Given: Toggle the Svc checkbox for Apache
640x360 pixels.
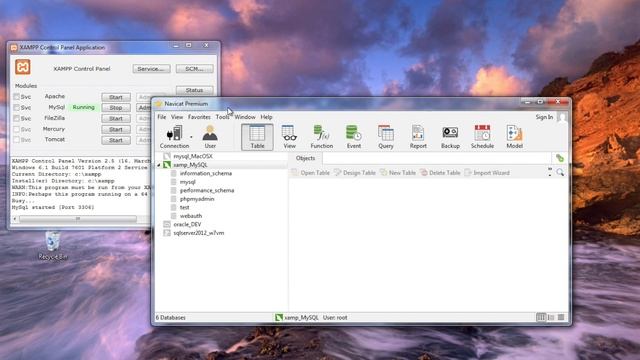Looking at the screenshot, I should (x=16, y=97).
